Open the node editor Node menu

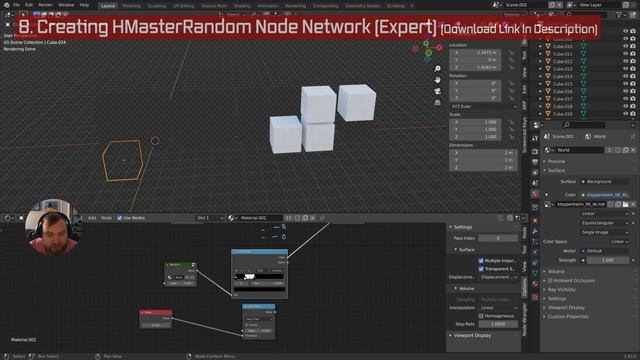click(x=106, y=218)
